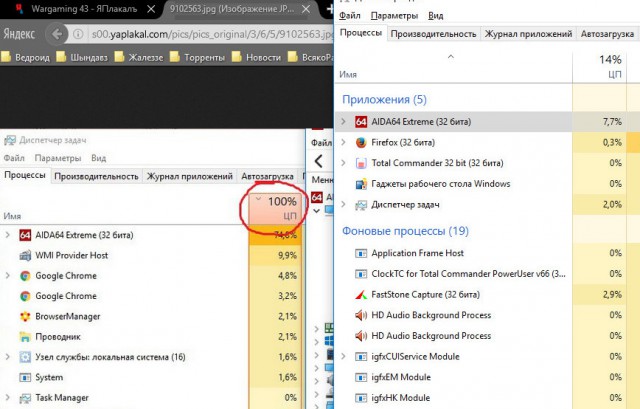Expand AIDA64 Extreme row in left Task Manager
This screenshot has width=640, height=409.
point(7,235)
